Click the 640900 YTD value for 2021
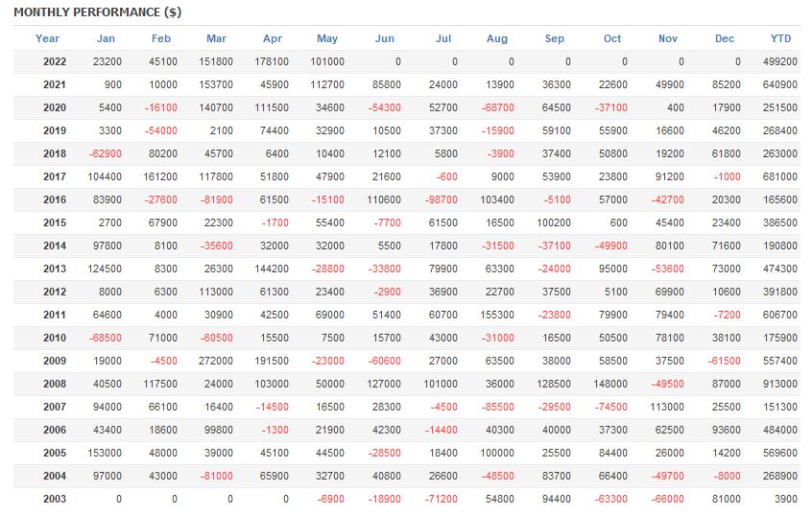The height and width of the screenshot is (515, 812). pos(780,84)
